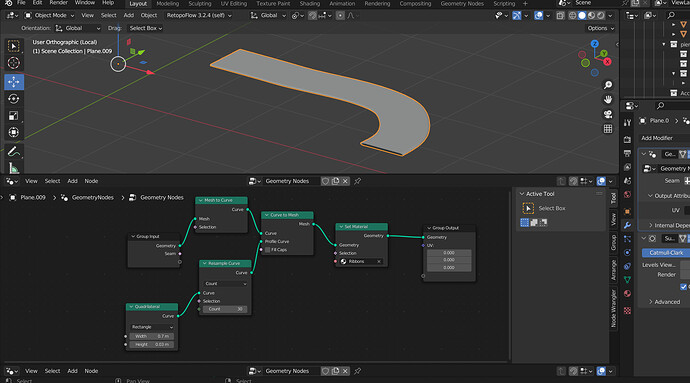Click the Catmull-Clark button
The image size is (690, 383).
pyautogui.click(x=666, y=253)
